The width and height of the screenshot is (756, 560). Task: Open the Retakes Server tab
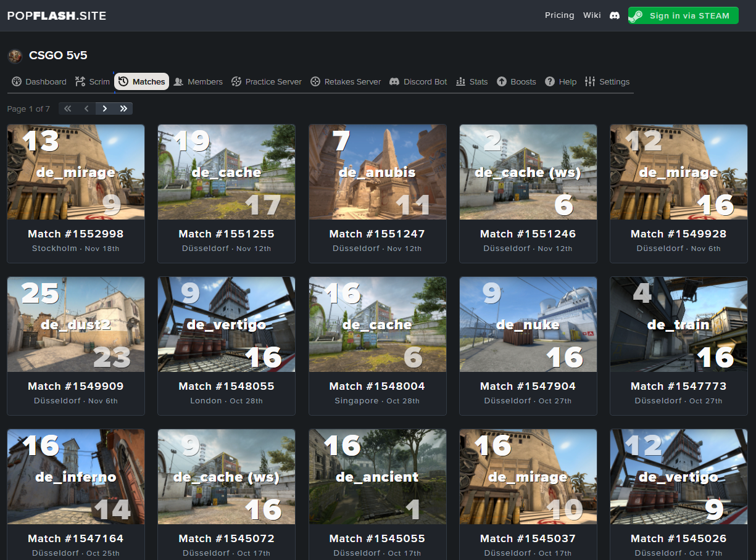pos(345,81)
